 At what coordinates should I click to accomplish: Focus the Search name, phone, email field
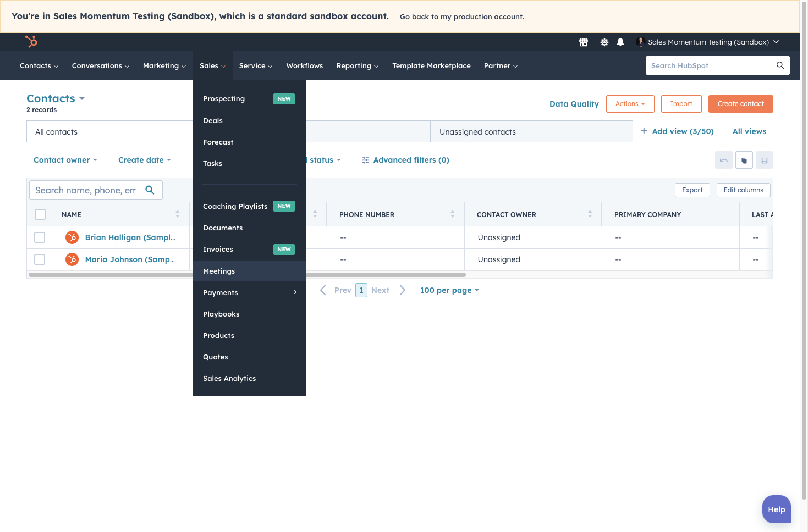[96, 190]
